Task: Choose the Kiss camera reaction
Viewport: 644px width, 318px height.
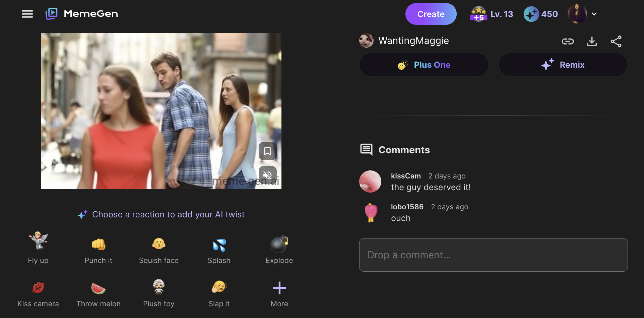Action: (38, 294)
